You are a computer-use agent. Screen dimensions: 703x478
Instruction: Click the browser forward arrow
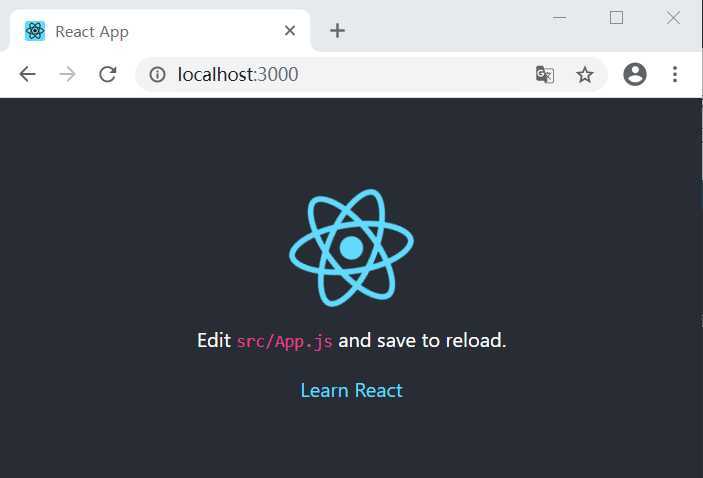tap(68, 74)
